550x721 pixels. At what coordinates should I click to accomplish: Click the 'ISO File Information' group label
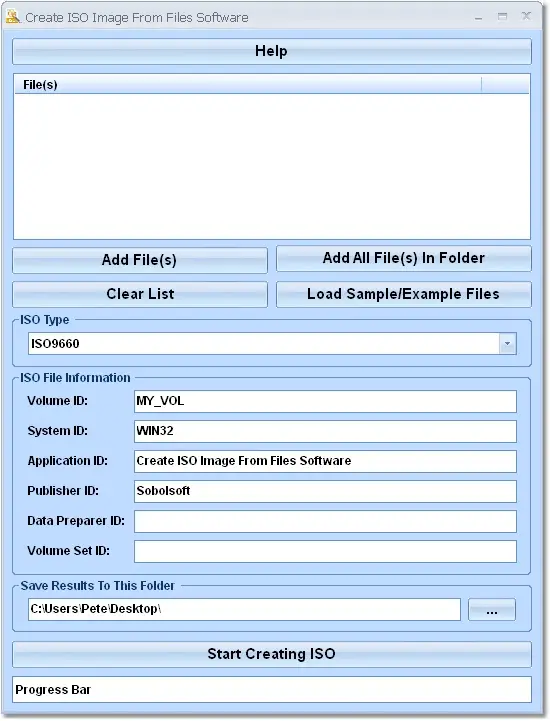point(75,378)
